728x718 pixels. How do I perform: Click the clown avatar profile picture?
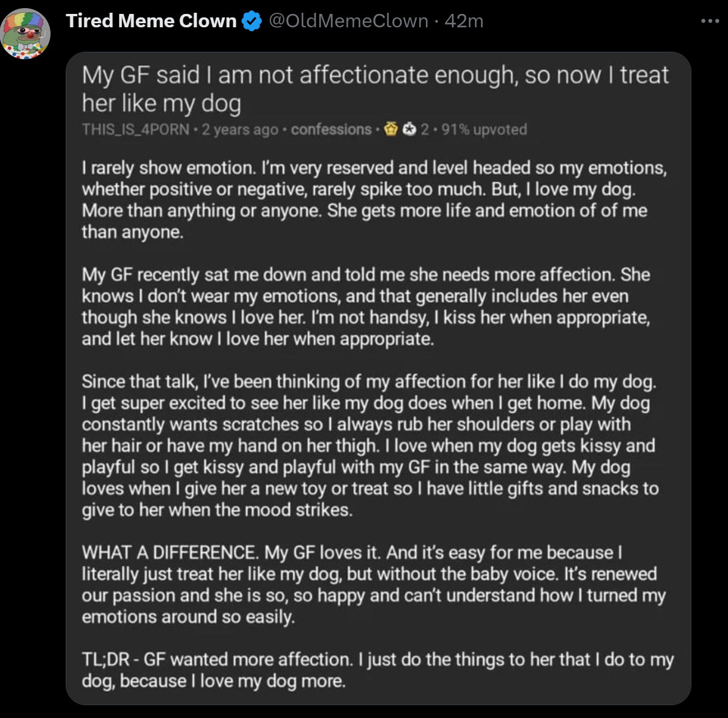(26, 34)
